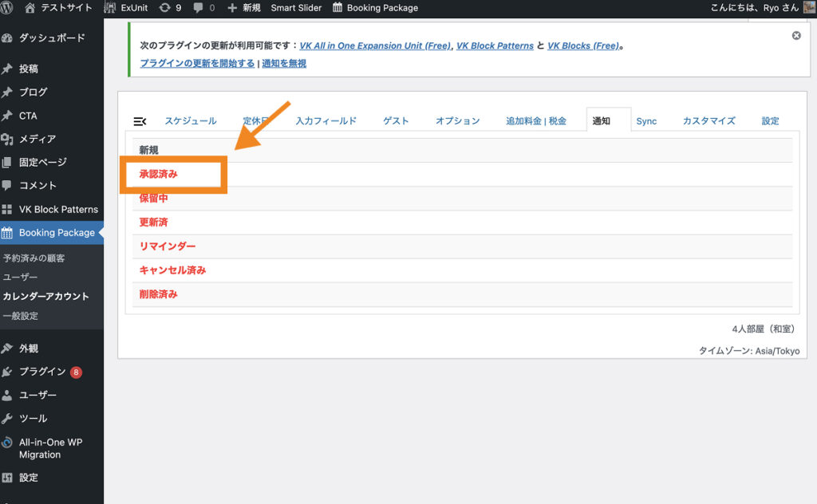Switch to the Sync tab
Screen dimensions: 817x504
[x=646, y=121]
